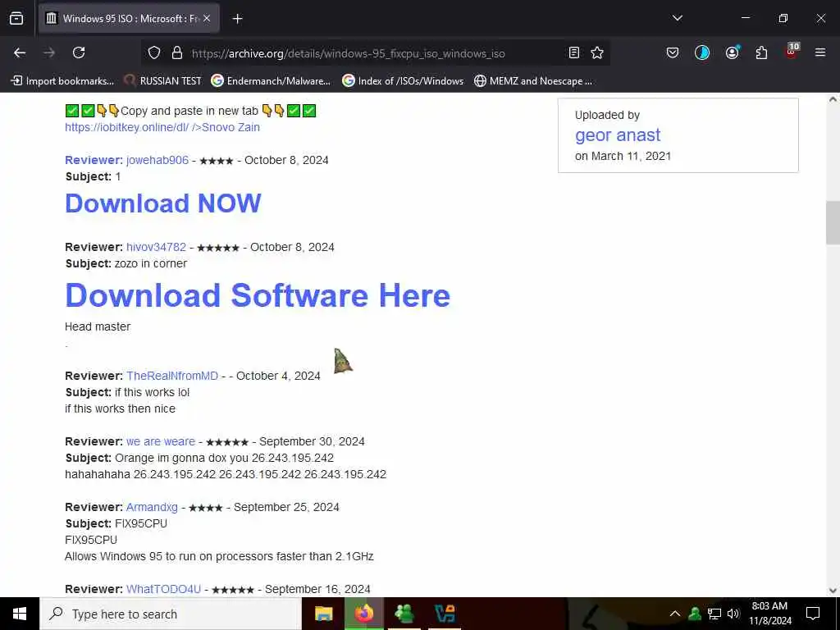Open the blue half-circle extension icon

click(702, 52)
